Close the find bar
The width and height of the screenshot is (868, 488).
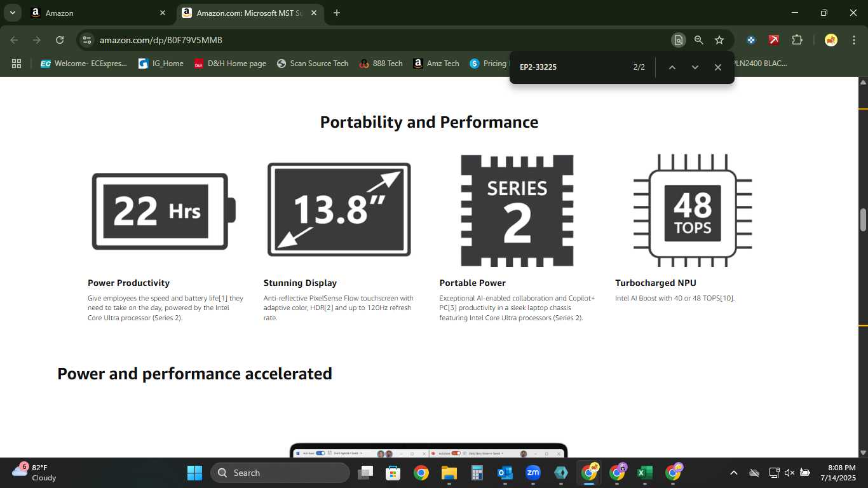717,67
